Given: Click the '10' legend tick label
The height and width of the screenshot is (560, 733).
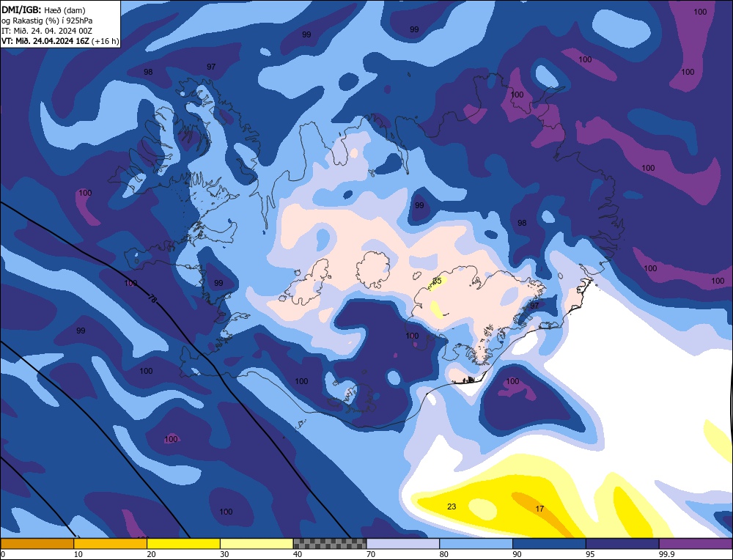Looking at the screenshot, I should pos(78,554).
